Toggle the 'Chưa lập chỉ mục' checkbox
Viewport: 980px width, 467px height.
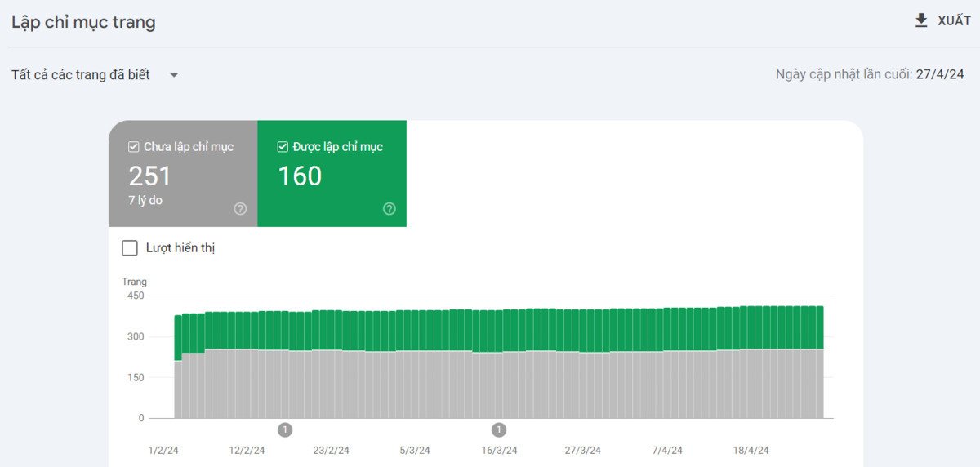[x=133, y=147]
